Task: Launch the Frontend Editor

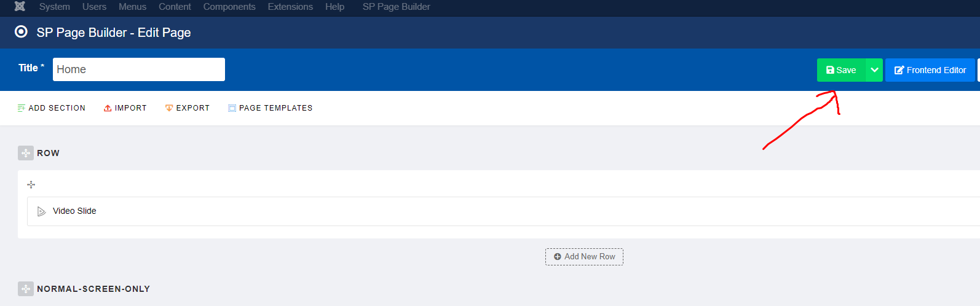Action: click(930, 70)
